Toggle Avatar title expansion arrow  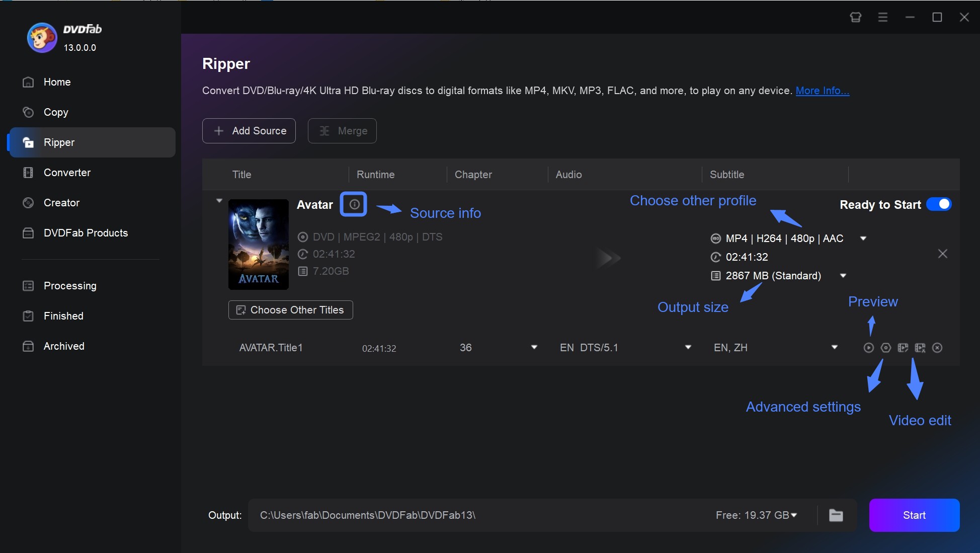(219, 200)
